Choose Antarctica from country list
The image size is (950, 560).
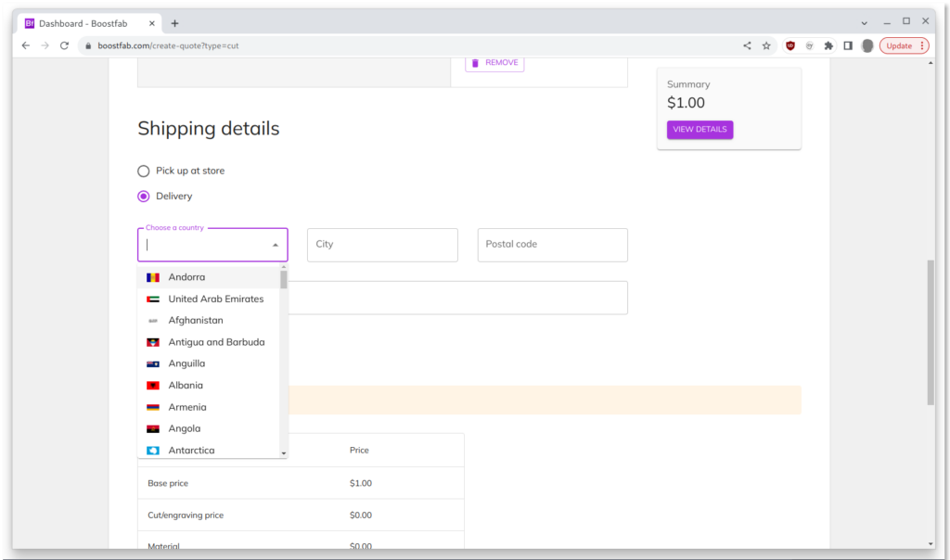click(x=209, y=451)
